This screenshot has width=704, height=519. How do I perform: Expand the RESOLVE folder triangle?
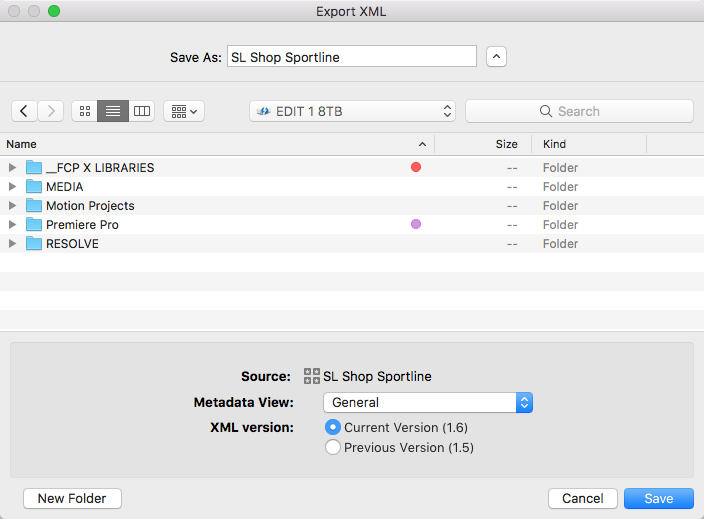(12, 243)
